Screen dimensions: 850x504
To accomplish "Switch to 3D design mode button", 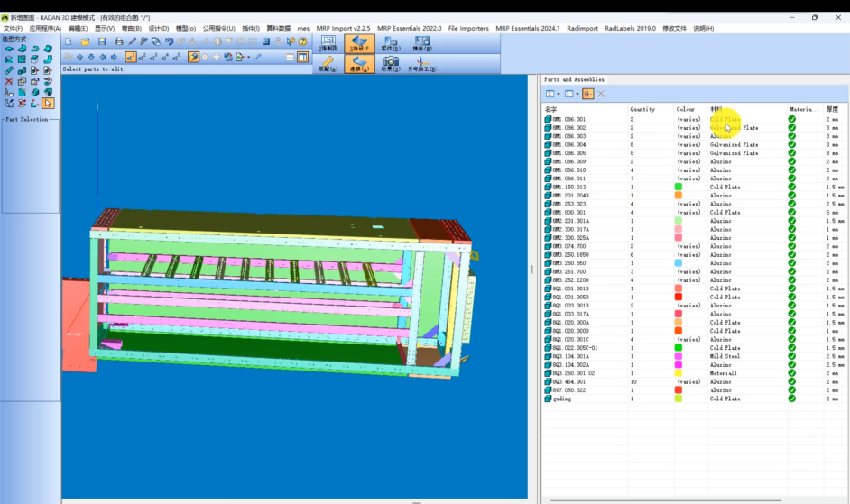I will tap(359, 44).
